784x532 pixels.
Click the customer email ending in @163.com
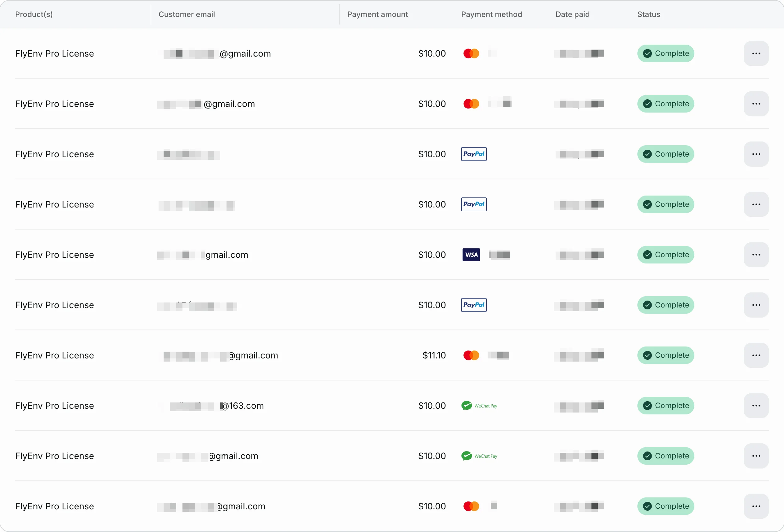click(211, 406)
